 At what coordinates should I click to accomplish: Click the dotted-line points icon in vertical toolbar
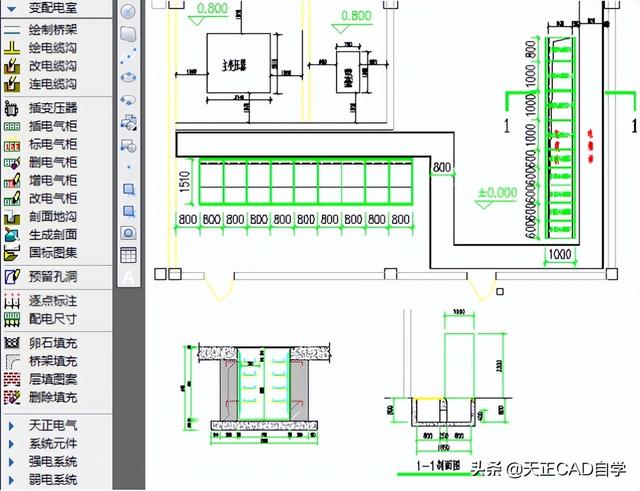[128, 56]
